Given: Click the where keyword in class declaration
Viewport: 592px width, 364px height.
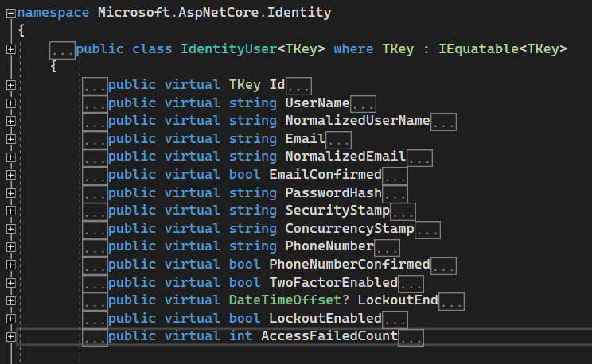Looking at the screenshot, I should [353, 49].
